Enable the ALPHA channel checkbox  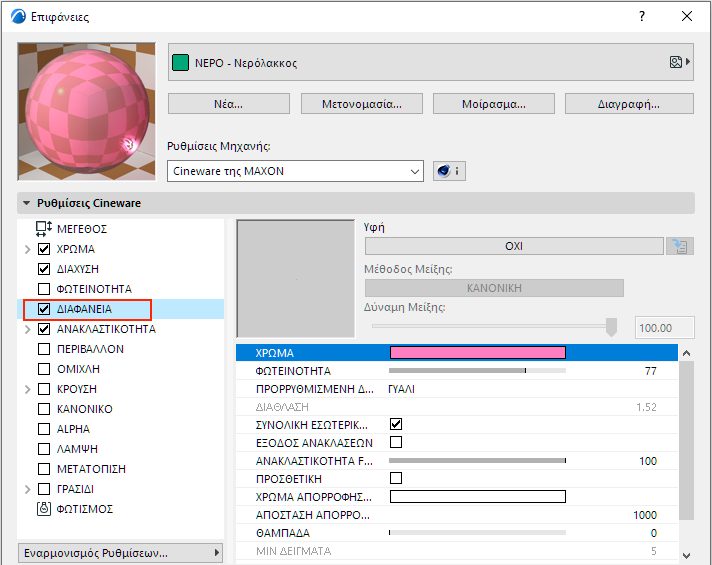point(44,429)
